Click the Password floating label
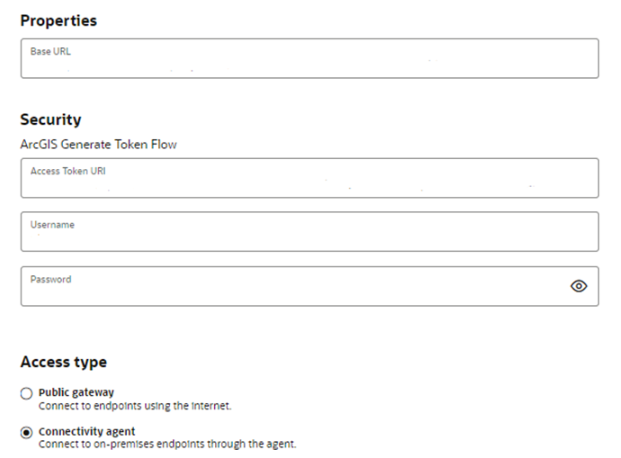 [x=51, y=279]
